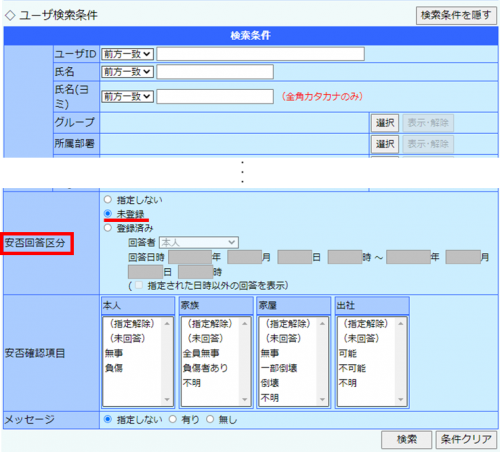Open the ユーザID match-type dropdown
The image size is (500, 452).
[127, 54]
